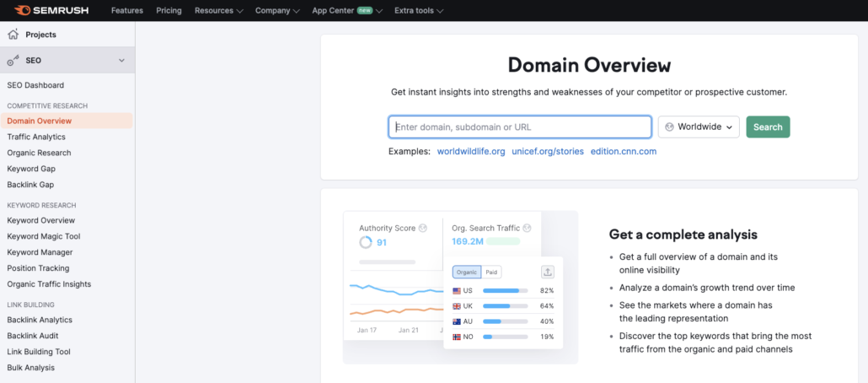Viewport: 868px width, 383px height.
Task: Click the Authority Score value 91
Action: (382, 242)
